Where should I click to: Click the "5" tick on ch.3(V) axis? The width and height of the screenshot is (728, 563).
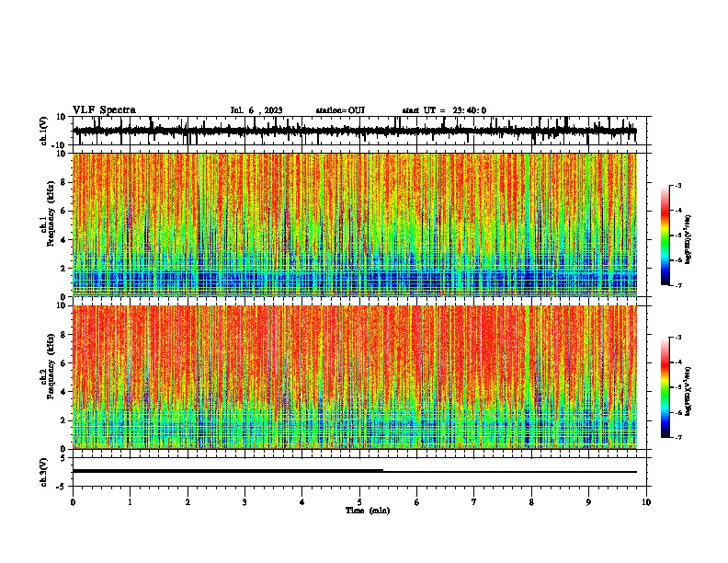(63, 458)
